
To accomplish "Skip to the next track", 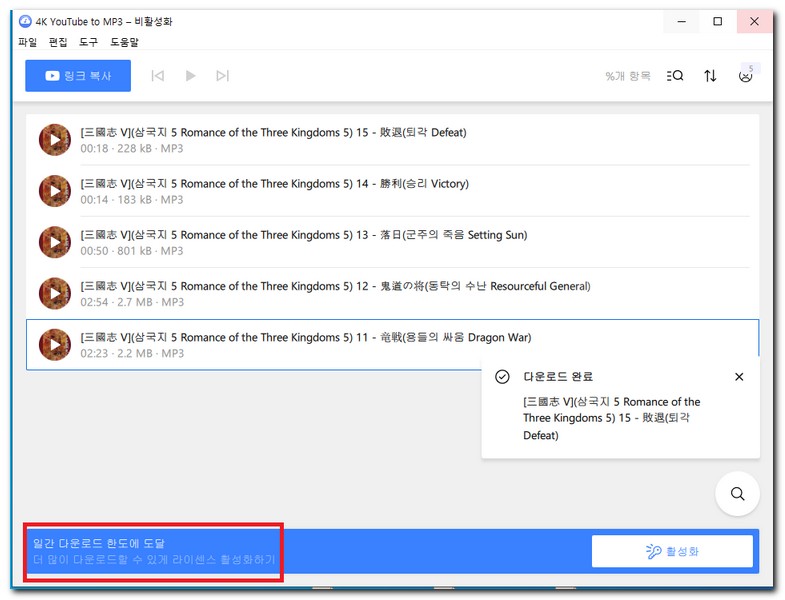I will [223, 76].
